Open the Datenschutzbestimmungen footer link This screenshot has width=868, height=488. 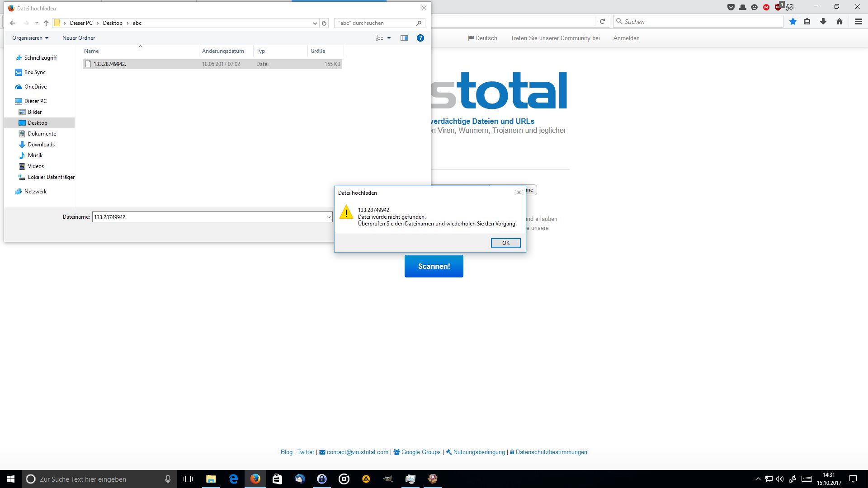tap(551, 452)
